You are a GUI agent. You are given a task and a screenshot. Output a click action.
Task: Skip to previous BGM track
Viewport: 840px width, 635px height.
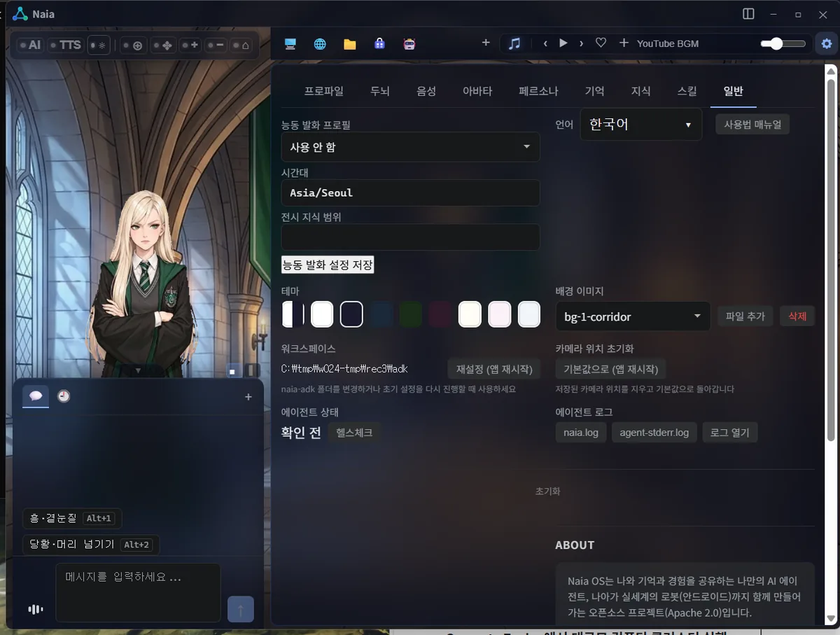click(545, 43)
